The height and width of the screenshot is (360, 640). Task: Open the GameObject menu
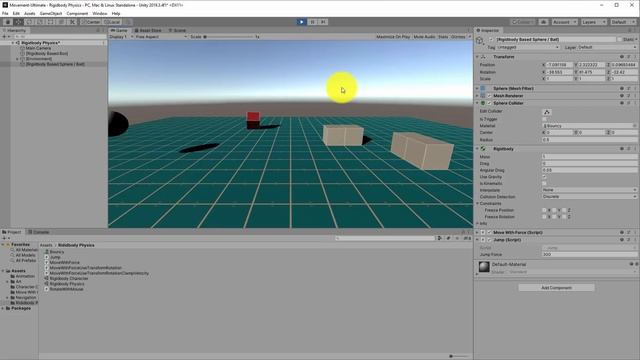pyautogui.click(x=51, y=13)
